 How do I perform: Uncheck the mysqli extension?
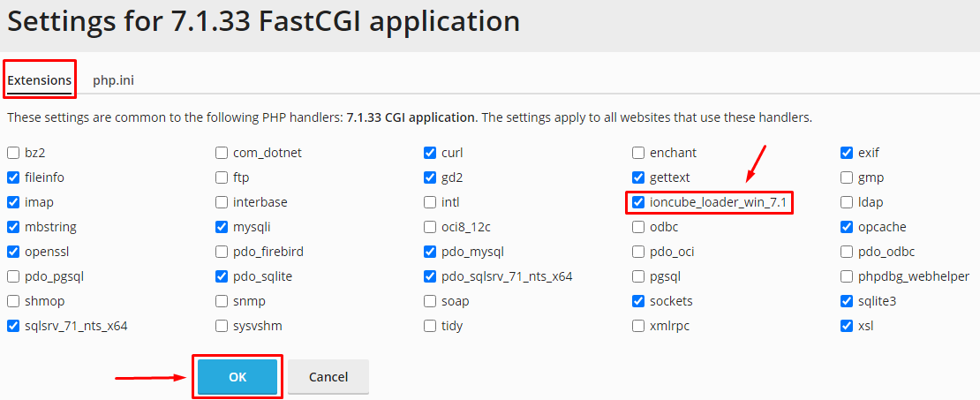(222, 227)
